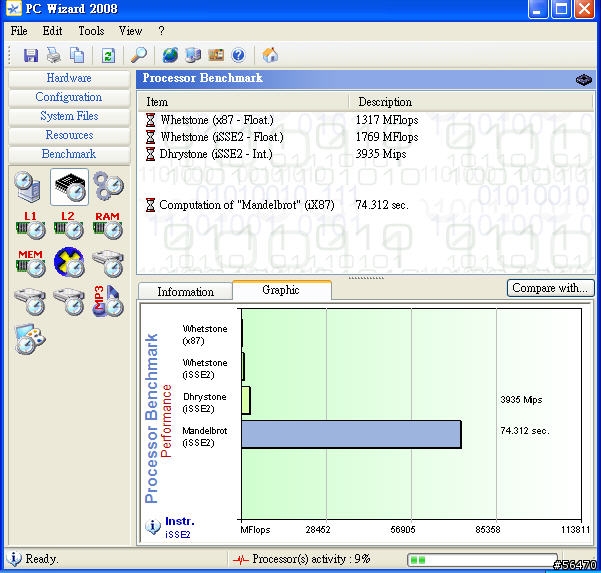Expand the Configuration section
This screenshot has height=573, width=601.
(69, 97)
